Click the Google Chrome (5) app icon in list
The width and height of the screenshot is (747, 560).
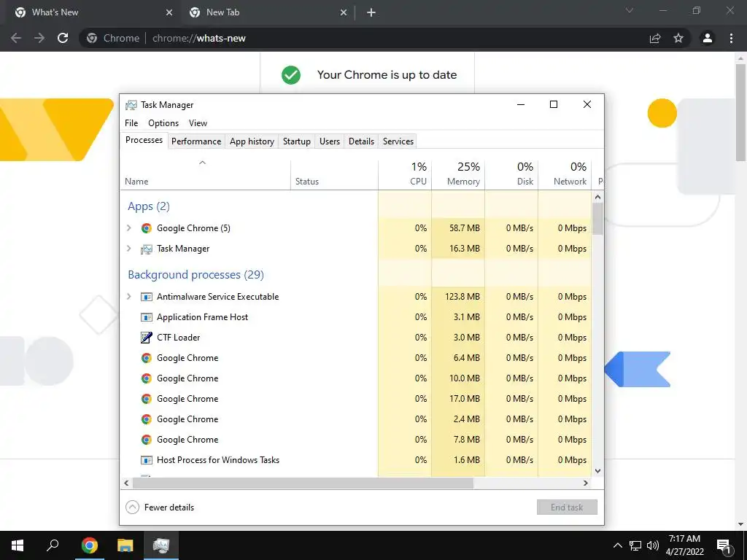pos(146,228)
